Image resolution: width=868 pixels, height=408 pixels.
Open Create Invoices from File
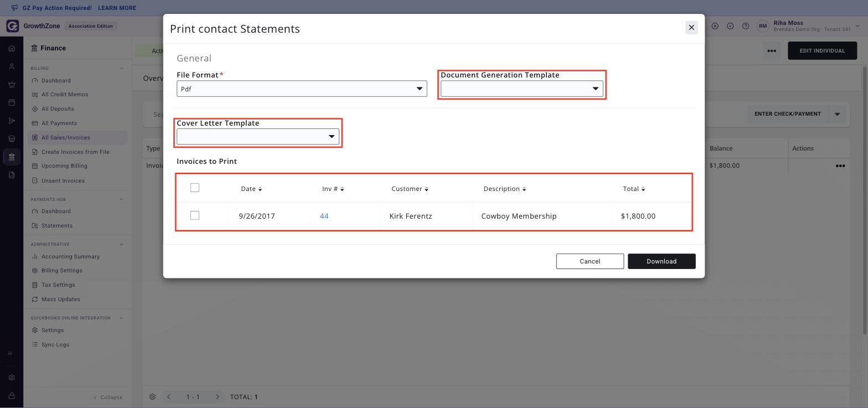pyautogui.click(x=75, y=152)
